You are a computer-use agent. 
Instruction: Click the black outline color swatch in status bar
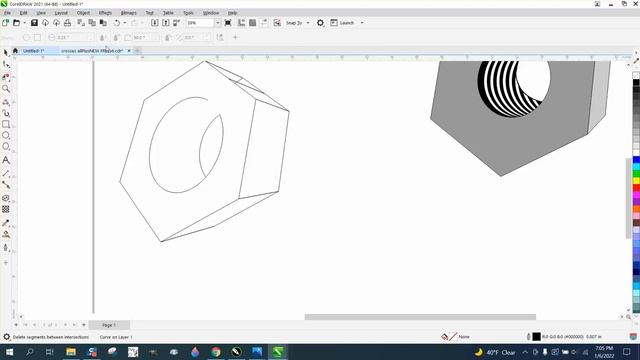click(x=536, y=337)
